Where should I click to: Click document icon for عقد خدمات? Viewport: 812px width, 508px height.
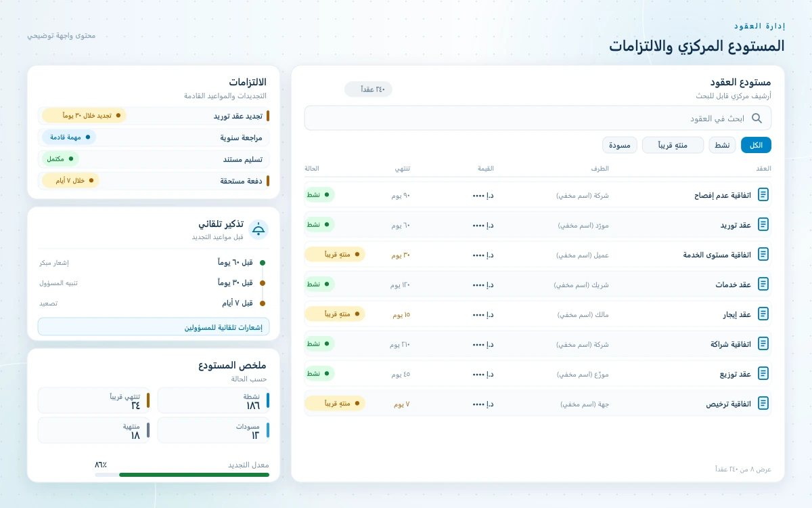point(763,284)
